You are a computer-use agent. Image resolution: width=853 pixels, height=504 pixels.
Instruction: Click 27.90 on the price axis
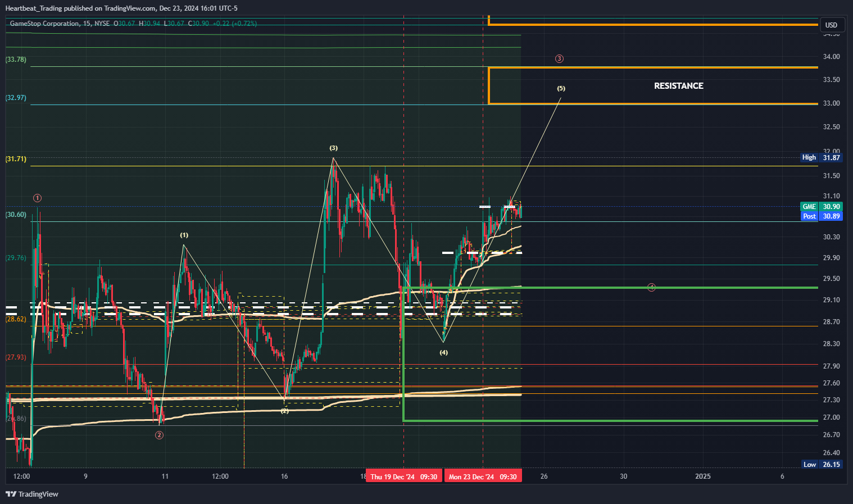coord(831,366)
